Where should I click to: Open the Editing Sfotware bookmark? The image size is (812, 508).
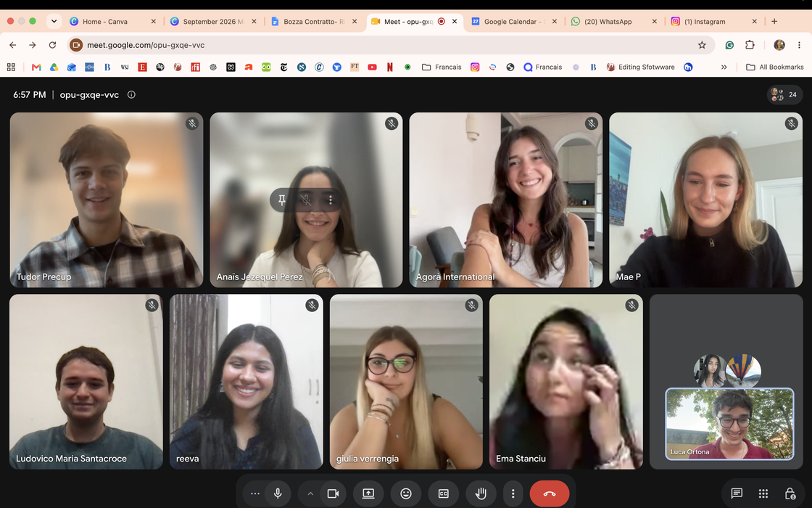click(x=641, y=67)
